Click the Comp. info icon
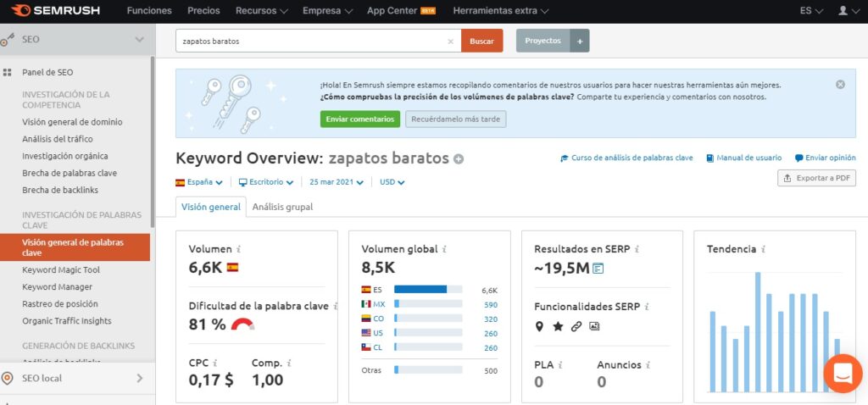This screenshot has height=405, width=868. 288,363
